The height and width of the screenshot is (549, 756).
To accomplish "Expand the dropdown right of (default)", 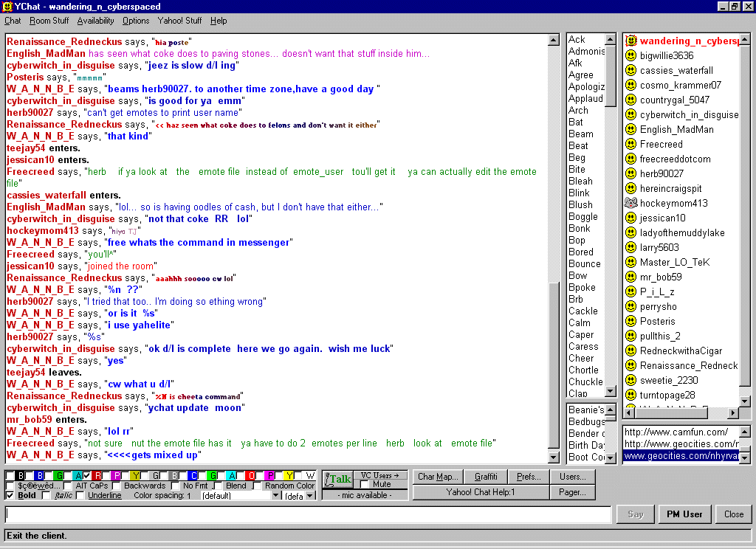I will tap(310, 495).
